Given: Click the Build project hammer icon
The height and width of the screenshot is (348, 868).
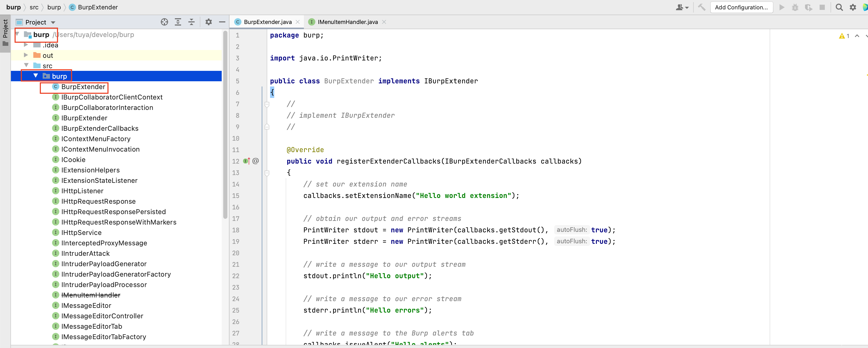Looking at the screenshot, I should click(x=702, y=7).
